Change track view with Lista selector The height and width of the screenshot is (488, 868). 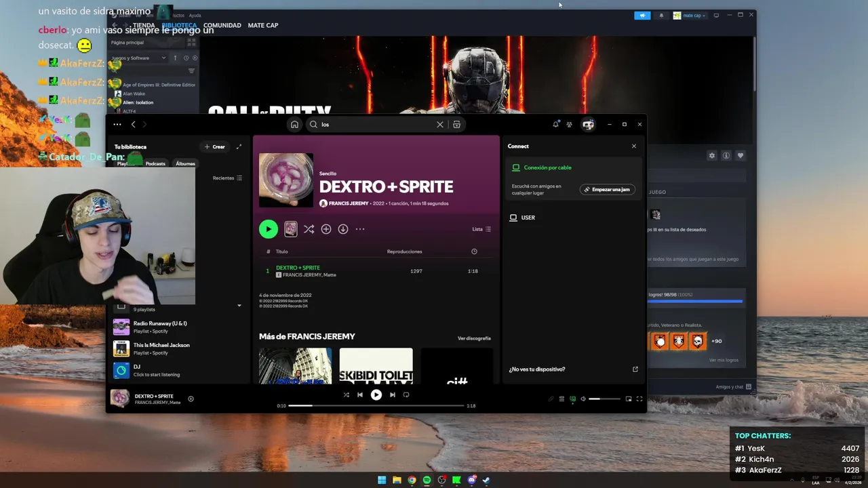coord(481,229)
